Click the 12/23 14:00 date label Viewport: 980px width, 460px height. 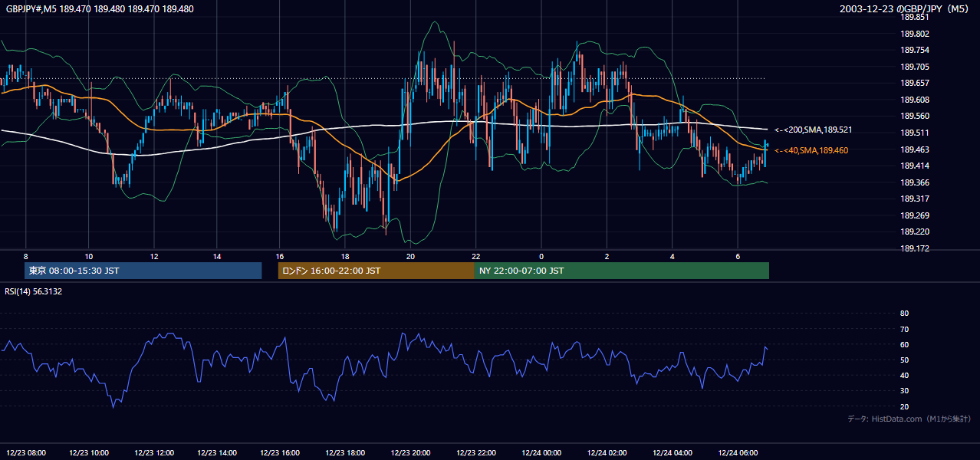coord(217,452)
